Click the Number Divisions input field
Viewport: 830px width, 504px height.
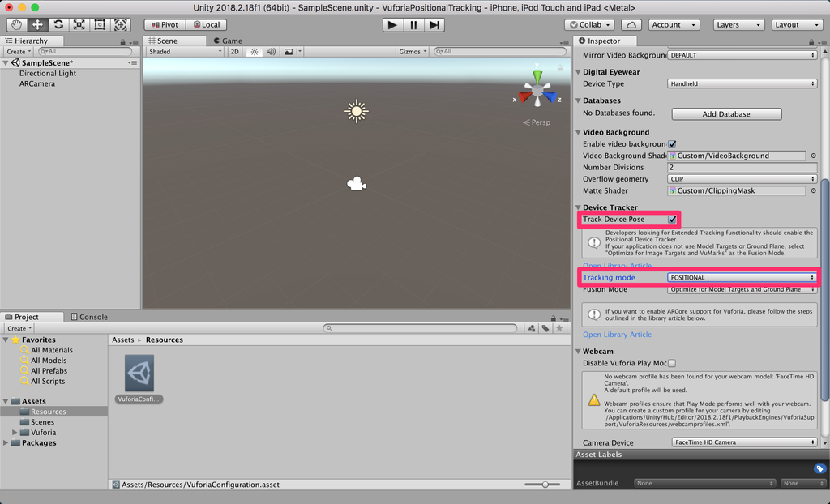click(x=742, y=167)
